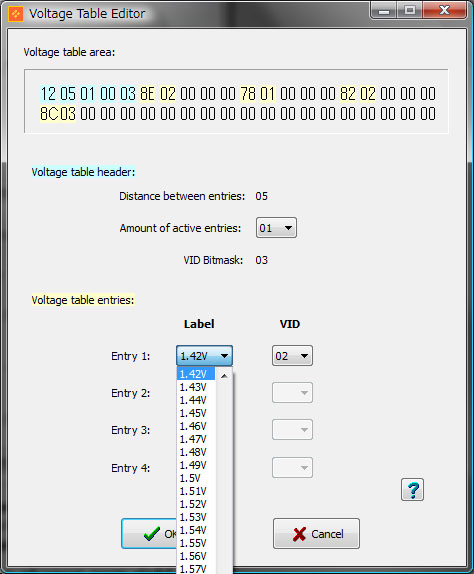The image size is (474, 574).
Task: Choose the 1.55V list option
Action: point(196,543)
